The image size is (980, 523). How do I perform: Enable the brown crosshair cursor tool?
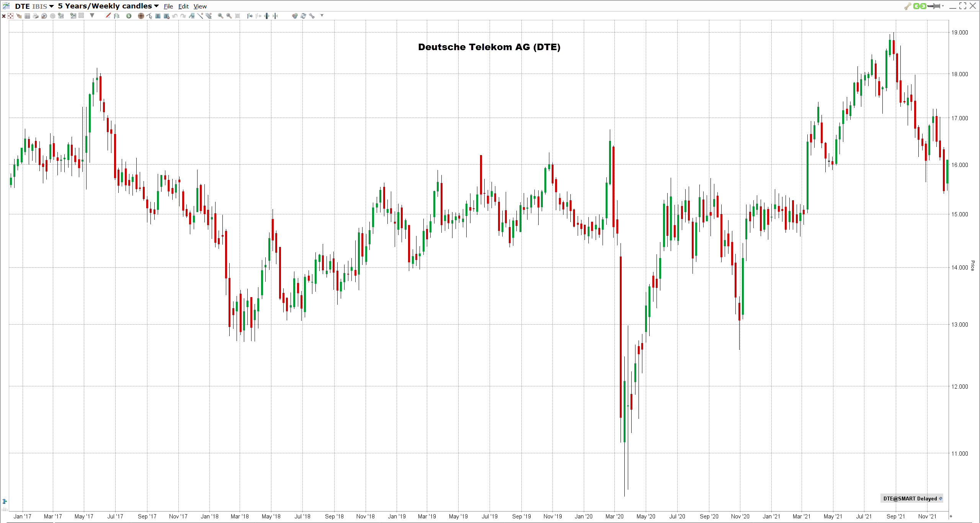[141, 16]
